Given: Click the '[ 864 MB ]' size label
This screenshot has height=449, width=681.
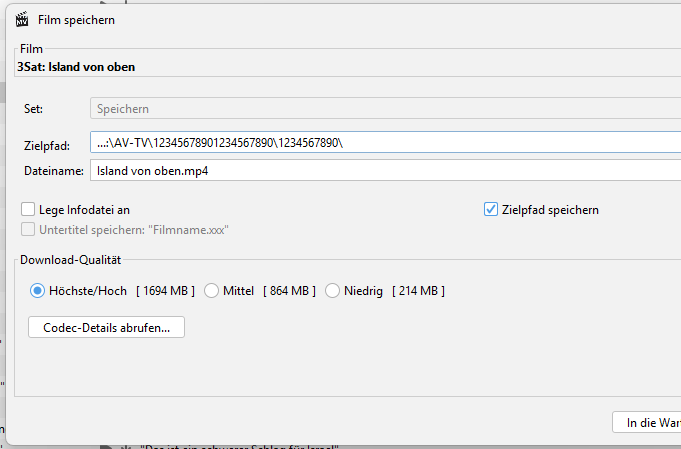Looking at the screenshot, I should 289,291.
